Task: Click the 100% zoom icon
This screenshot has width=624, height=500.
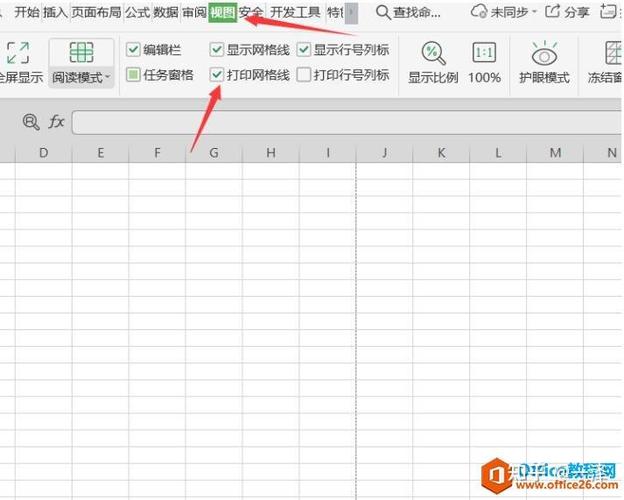Action: pyautogui.click(x=484, y=53)
